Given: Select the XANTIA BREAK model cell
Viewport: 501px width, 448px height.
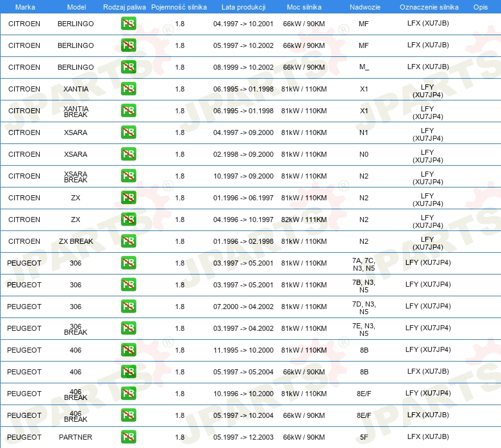Looking at the screenshot, I should (76, 112).
